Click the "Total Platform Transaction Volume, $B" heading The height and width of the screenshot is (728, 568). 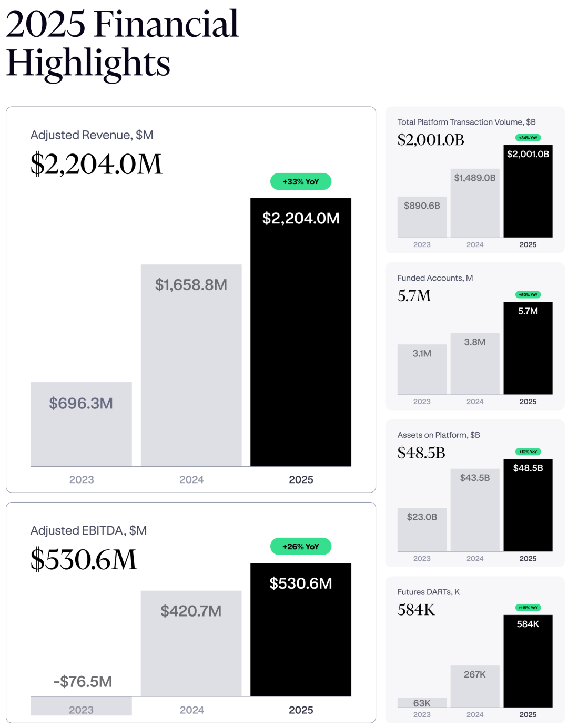[466, 122]
